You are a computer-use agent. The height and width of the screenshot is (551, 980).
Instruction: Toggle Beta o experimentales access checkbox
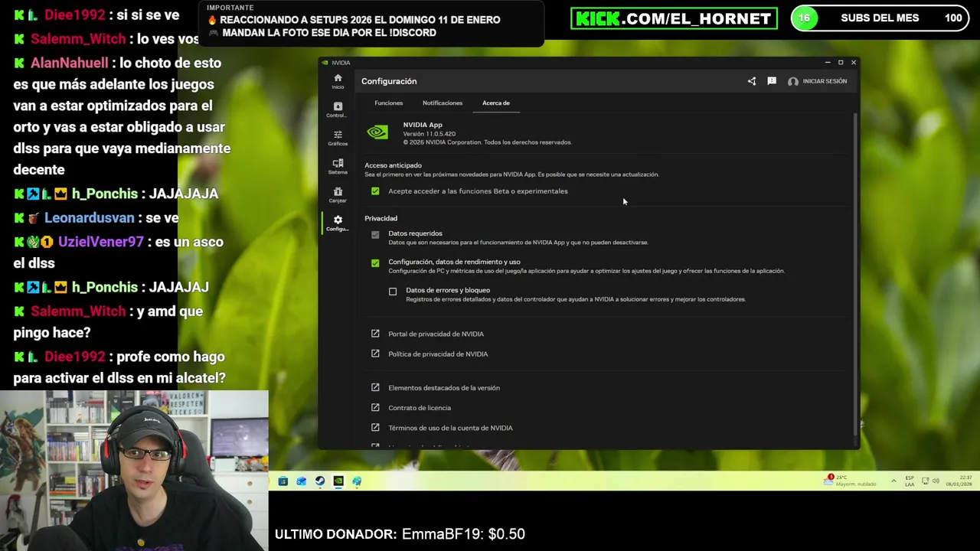[375, 191]
